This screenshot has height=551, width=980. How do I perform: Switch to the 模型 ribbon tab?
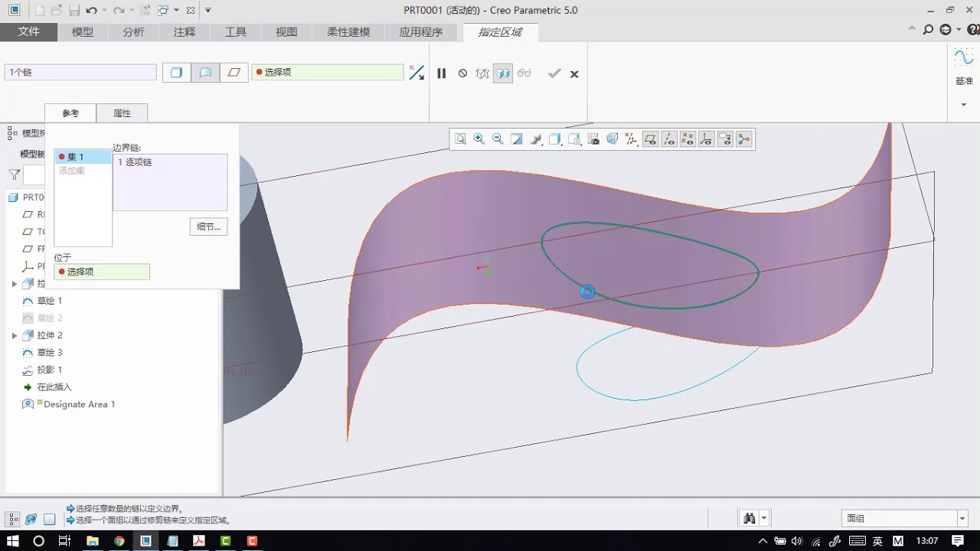[x=83, y=32]
